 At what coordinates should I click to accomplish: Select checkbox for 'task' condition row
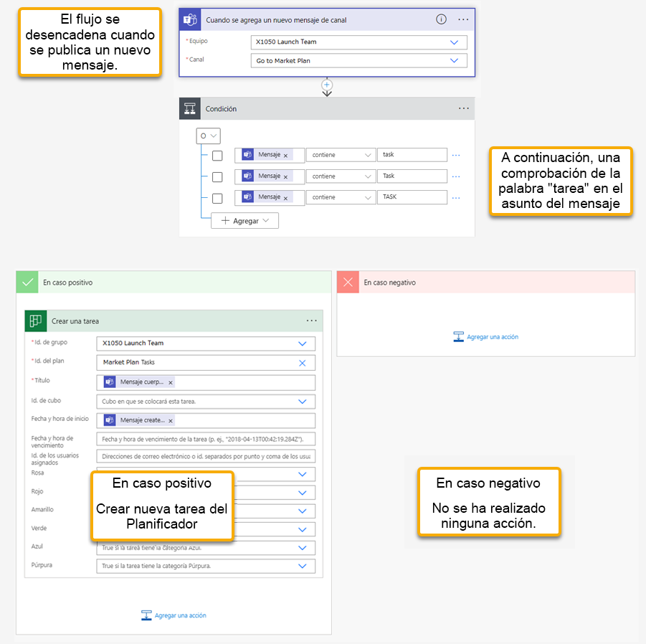click(x=217, y=156)
